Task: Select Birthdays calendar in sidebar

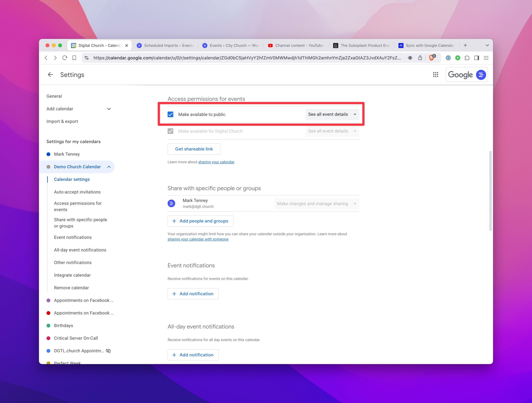Action: [x=64, y=325]
